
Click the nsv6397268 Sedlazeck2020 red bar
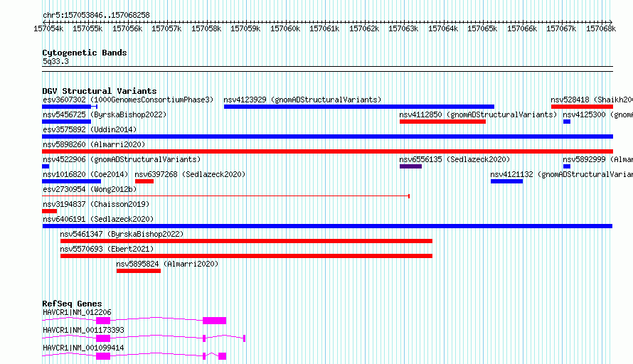(144, 181)
